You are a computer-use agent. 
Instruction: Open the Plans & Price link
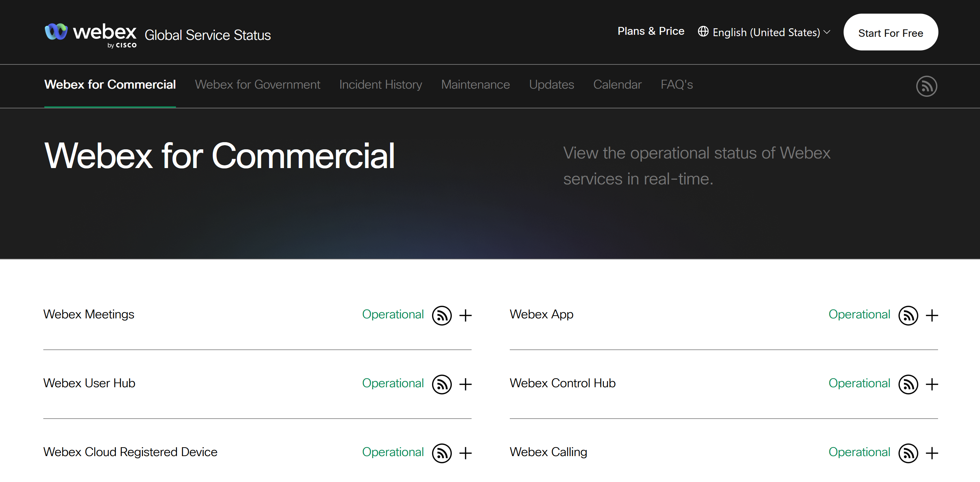tap(651, 31)
